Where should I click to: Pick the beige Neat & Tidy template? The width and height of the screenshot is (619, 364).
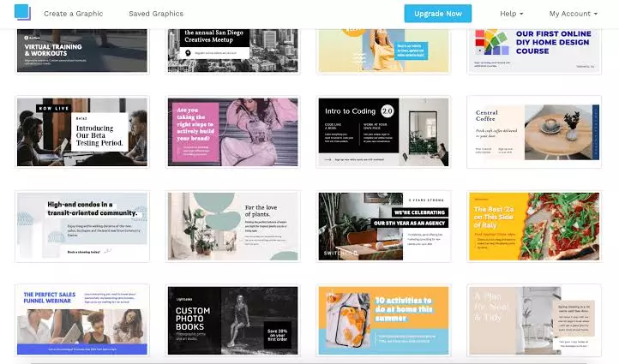tap(534, 320)
